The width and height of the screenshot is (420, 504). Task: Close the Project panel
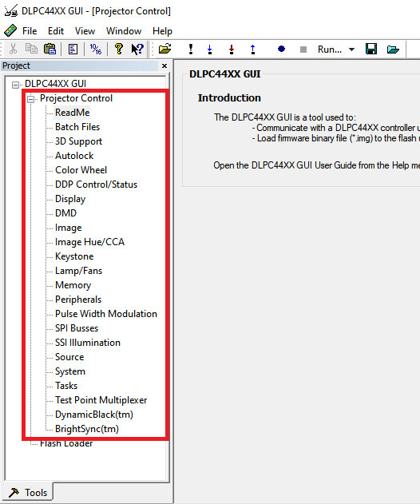tap(164, 65)
